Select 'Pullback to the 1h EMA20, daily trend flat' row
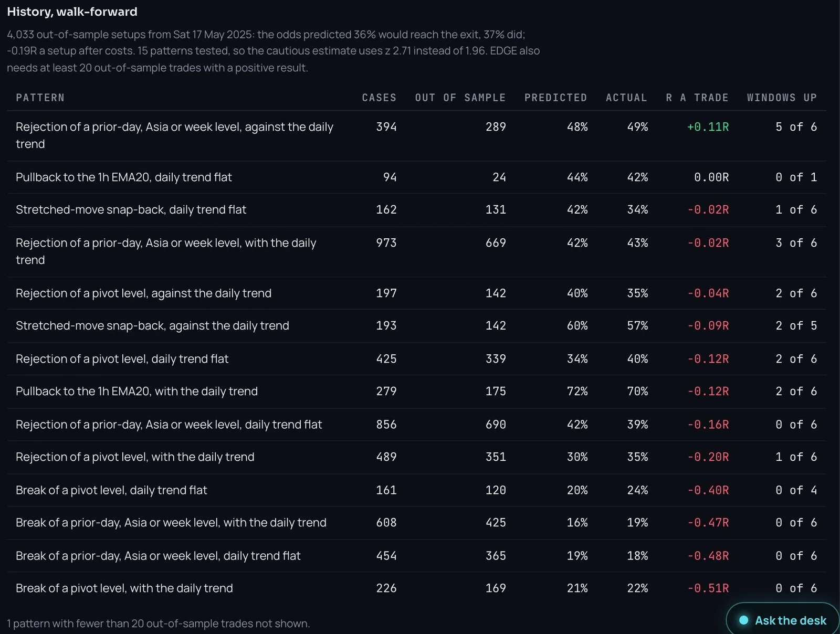840x634 pixels. [416, 177]
